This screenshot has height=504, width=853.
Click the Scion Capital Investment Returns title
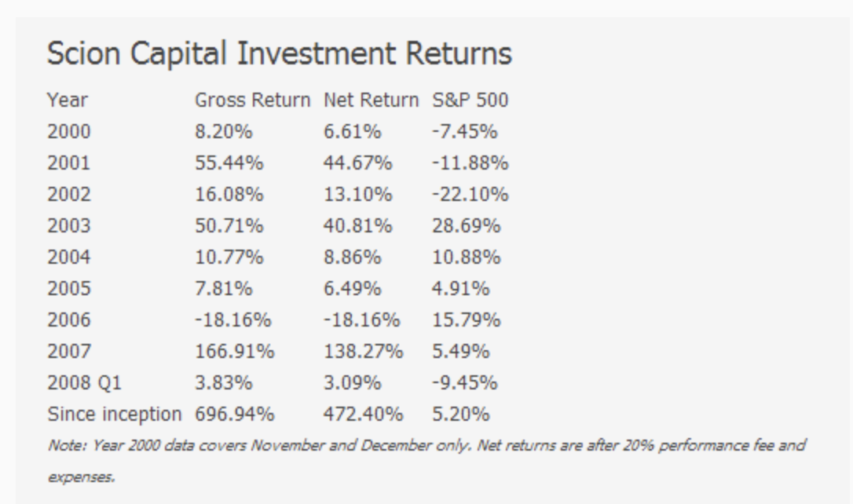[279, 55]
